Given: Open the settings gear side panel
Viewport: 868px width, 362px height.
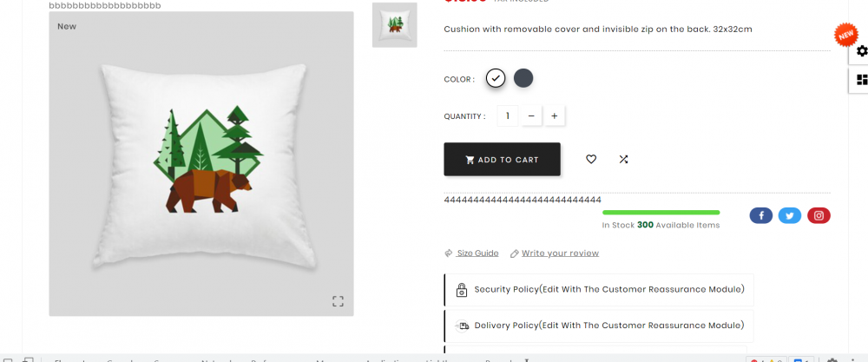Looking at the screenshot, I should [861, 51].
